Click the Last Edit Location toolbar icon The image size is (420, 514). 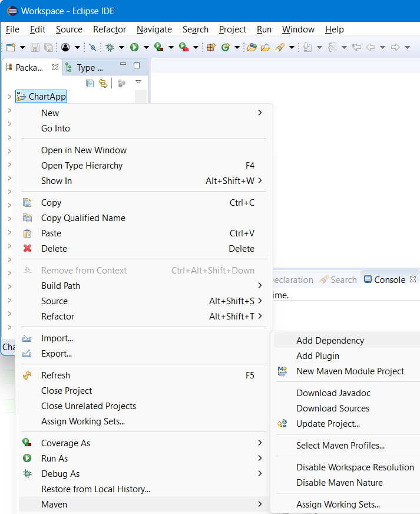tap(356, 47)
